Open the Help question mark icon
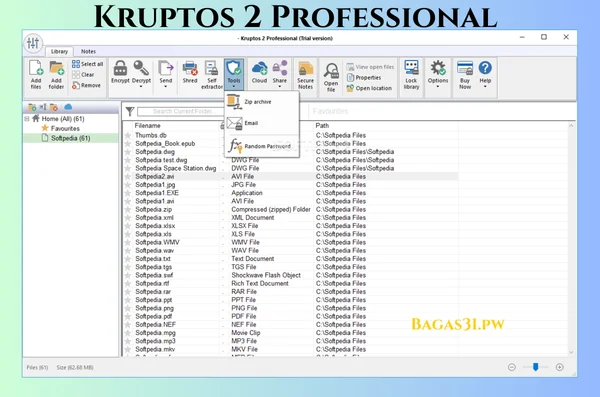This screenshot has width=600, height=397. point(485,68)
